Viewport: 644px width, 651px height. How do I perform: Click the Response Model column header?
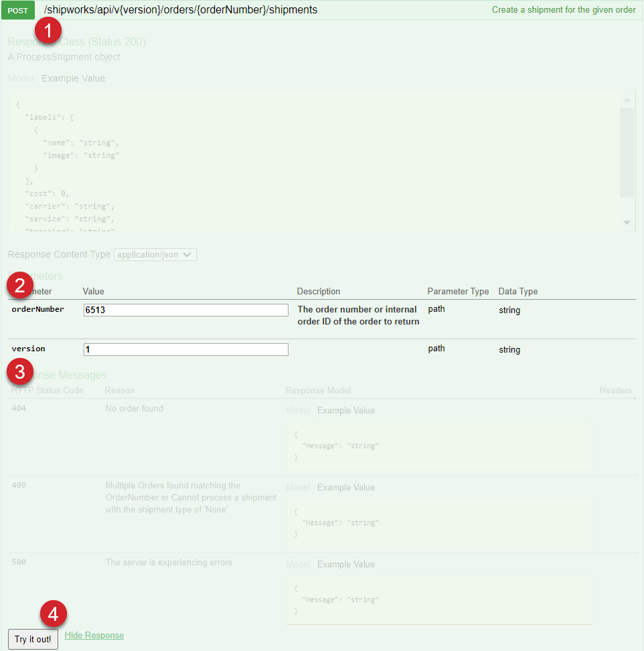tap(318, 391)
